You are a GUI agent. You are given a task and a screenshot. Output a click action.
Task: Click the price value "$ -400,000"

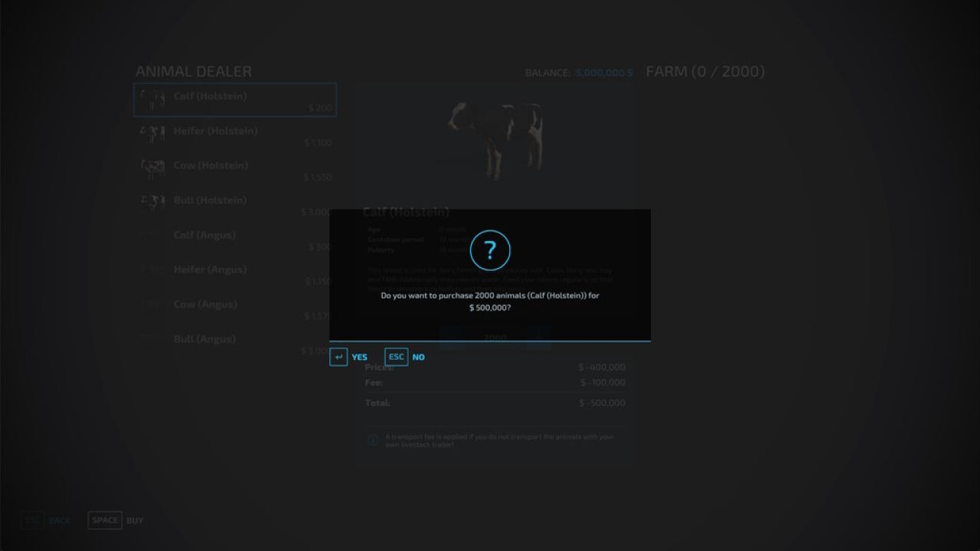coord(602,367)
